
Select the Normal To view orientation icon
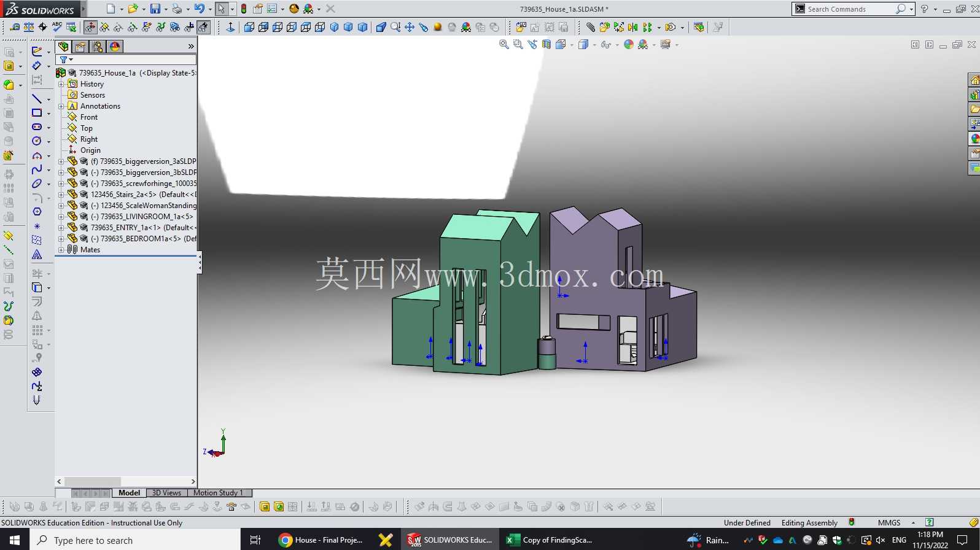click(230, 27)
